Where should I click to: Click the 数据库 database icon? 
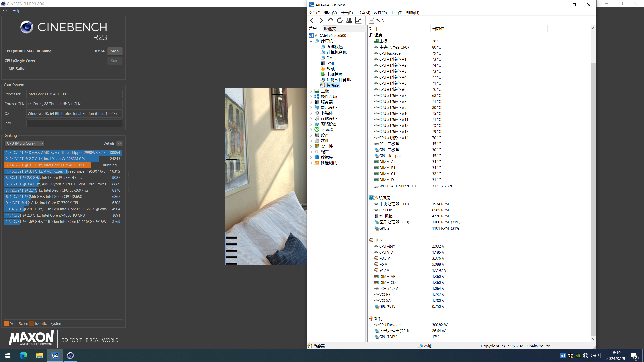coord(317,157)
